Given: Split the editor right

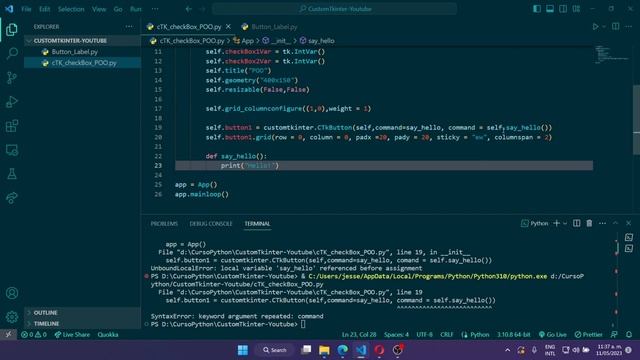Looking at the screenshot, I should click(616, 27).
